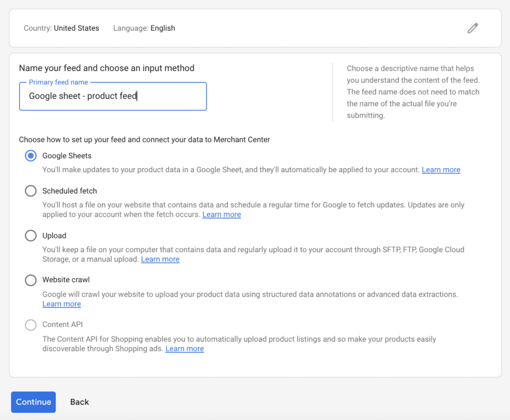The image size is (510, 420).
Task: Choose the Scheduled fetch radio button
Action: [31, 191]
